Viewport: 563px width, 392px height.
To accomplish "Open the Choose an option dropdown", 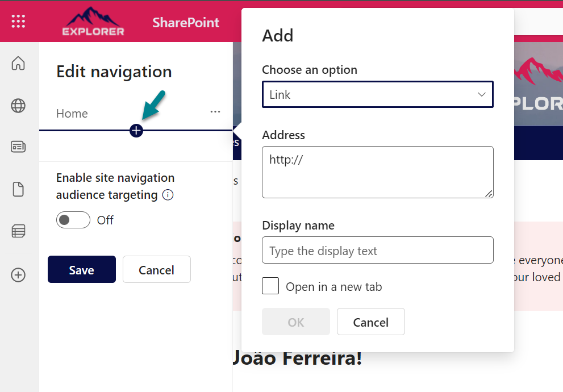I will (377, 94).
